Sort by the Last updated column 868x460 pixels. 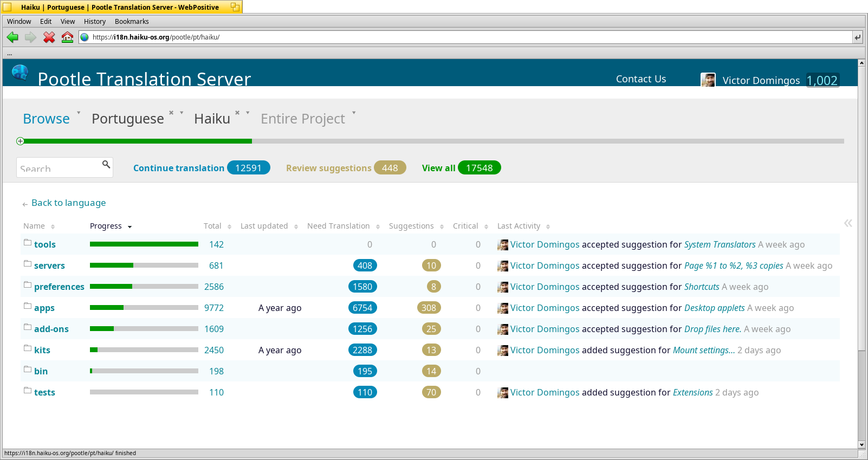click(x=269, y=226)
